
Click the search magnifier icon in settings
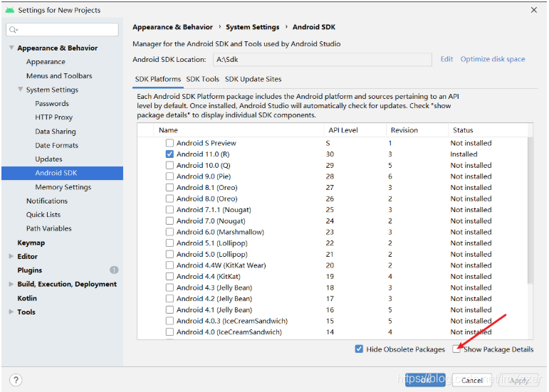[x=14, y=30]
